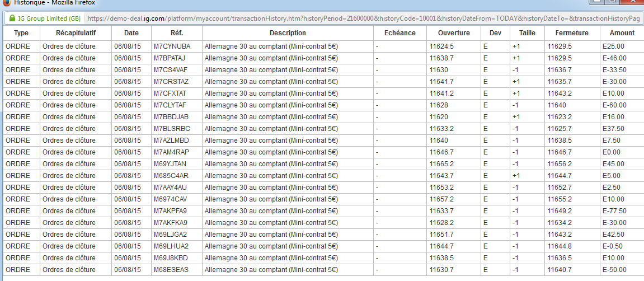Click the URL address field

click(363, 18)
